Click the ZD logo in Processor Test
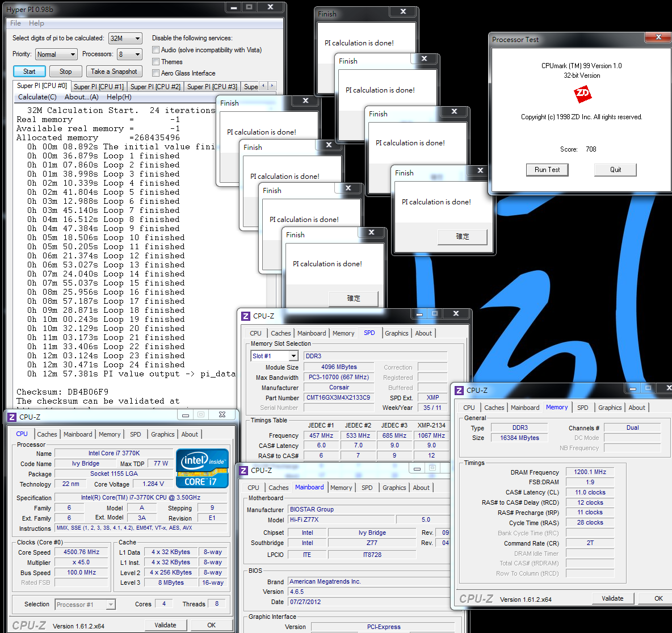The width and height of the screenshot is (672, 633). point(582,94)
